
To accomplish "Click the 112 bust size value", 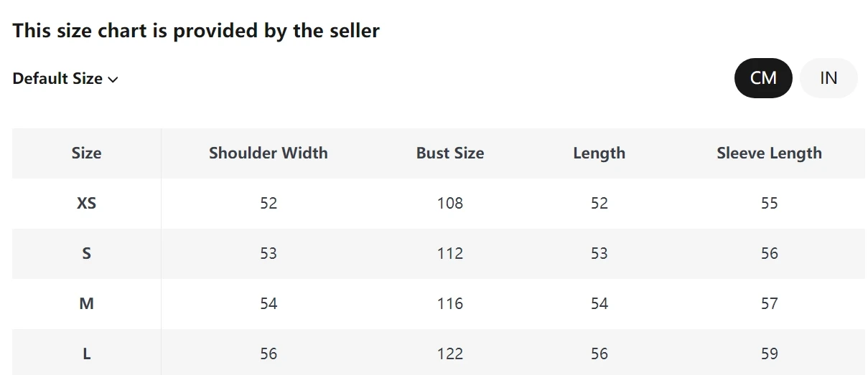I will [450, 253].
